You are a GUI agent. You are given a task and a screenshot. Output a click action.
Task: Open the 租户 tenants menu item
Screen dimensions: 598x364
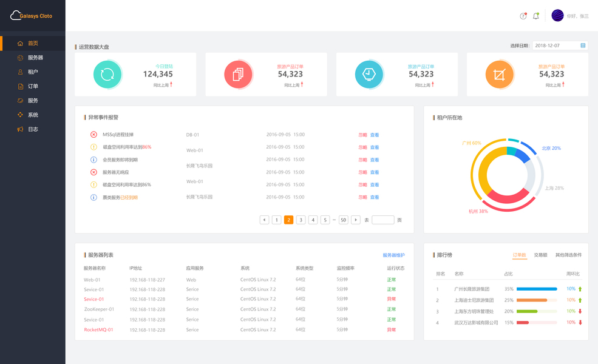(x=32, y=72)
